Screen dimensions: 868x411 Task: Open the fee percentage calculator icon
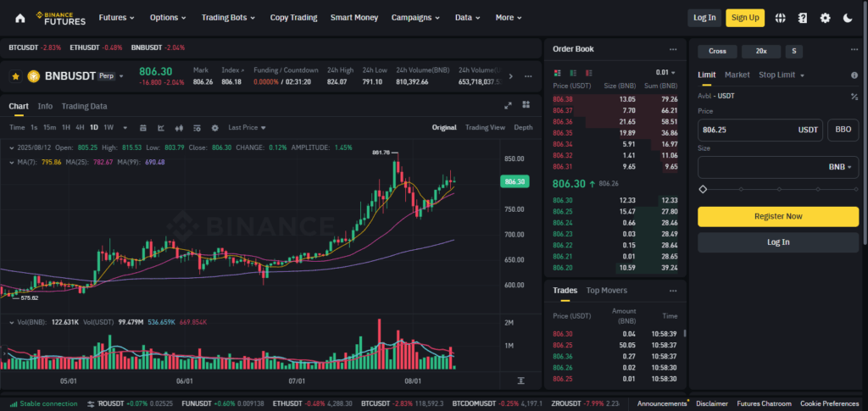pos(854,97)
